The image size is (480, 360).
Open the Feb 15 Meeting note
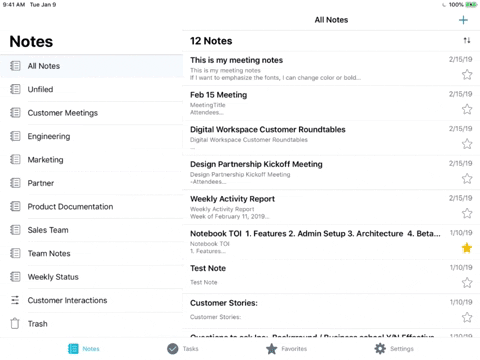tap(331, 103)
